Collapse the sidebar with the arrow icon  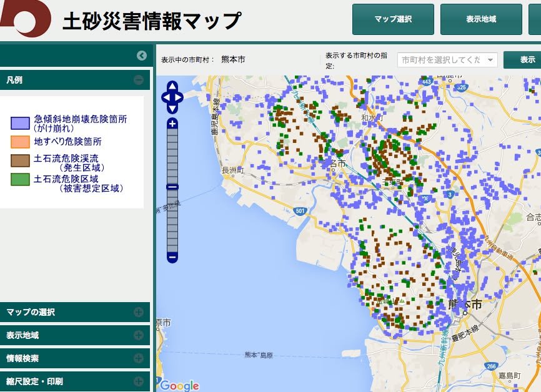(142, 56)
